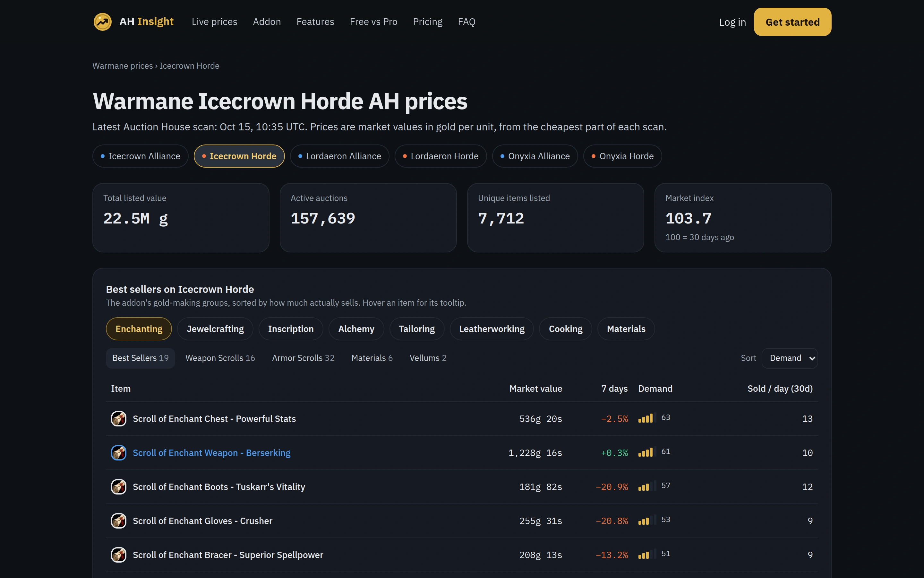Select the Alchemy profession tab
924x578 pixels.
tap(356, 329)
